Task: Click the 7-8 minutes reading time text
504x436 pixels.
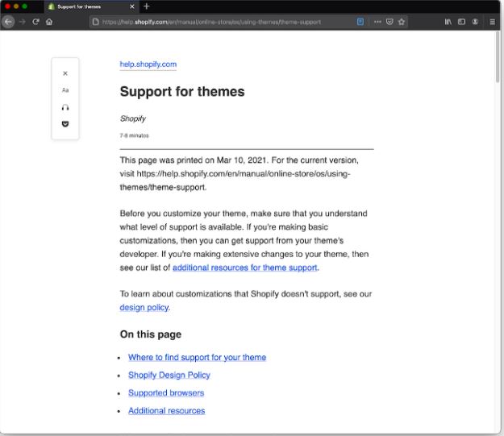Action: (135, 135)
